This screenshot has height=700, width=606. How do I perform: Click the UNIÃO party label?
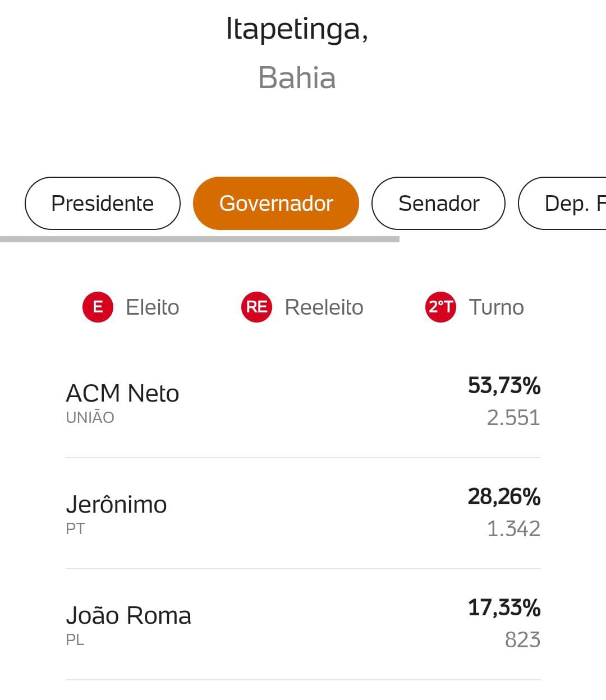[90, 417]
